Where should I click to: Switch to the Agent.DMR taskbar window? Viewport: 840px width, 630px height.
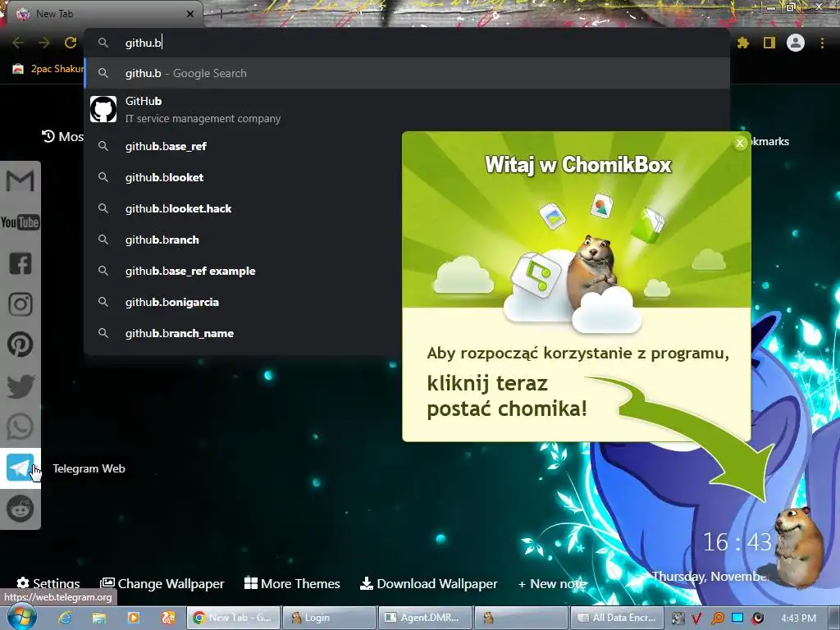[425, 618]
